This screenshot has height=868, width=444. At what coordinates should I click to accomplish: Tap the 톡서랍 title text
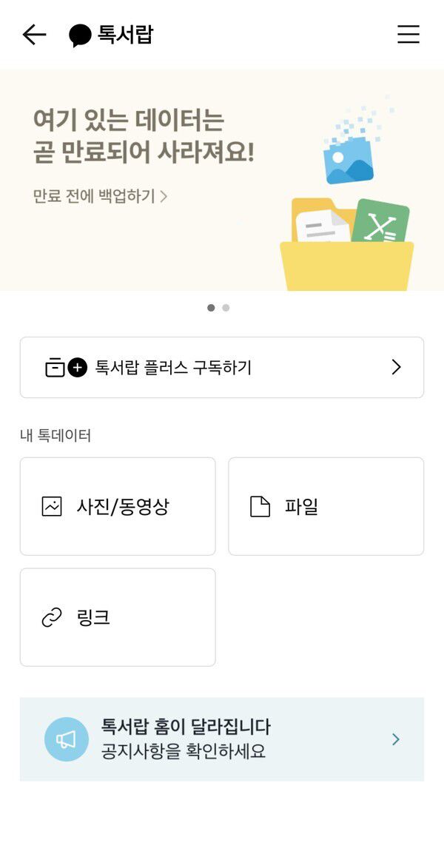coord(125,35)
